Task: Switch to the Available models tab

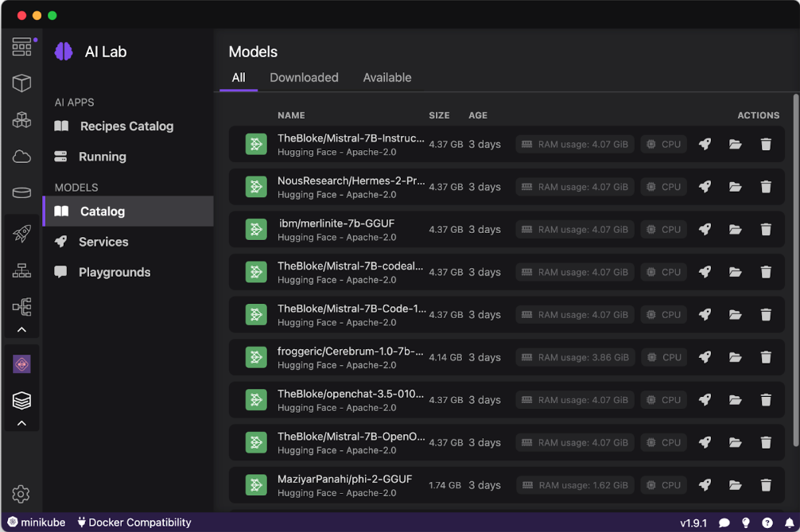Action: click(387, 78)
